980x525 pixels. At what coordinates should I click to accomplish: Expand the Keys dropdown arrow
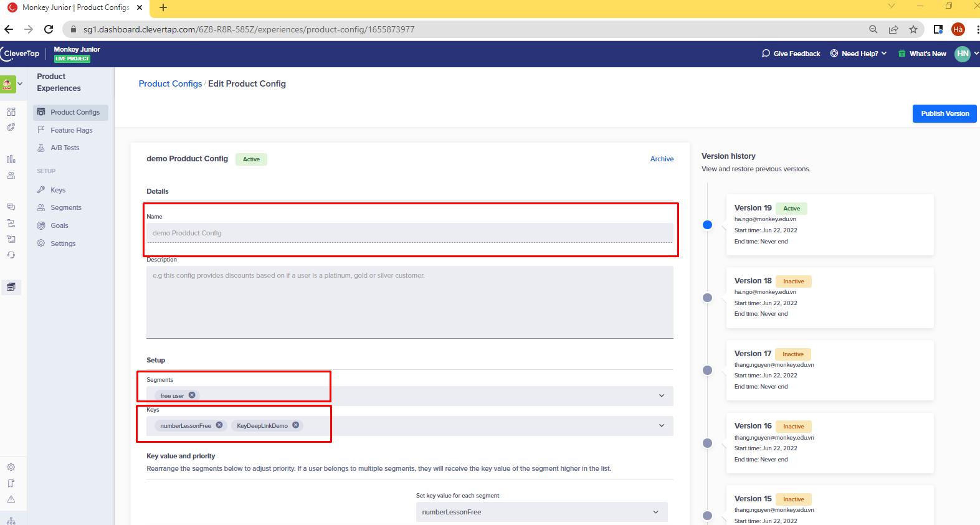(x=662, y=425)
